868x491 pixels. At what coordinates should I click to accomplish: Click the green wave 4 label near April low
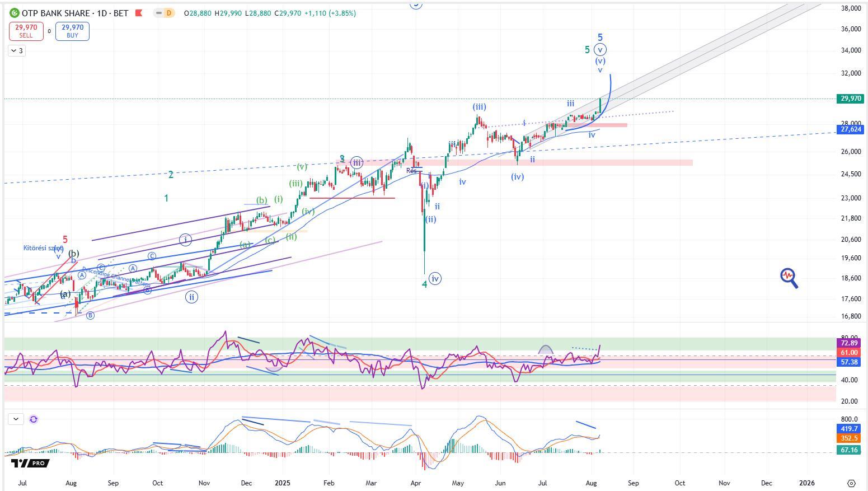pos(425,284)
